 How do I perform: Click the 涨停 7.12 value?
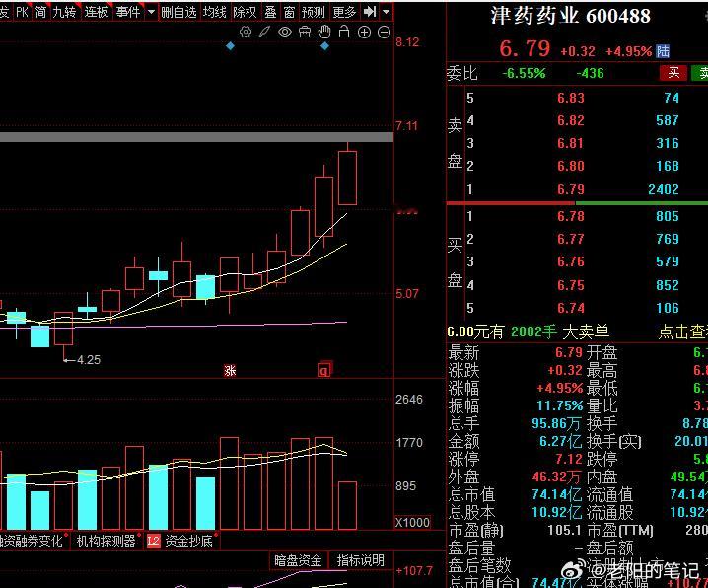tap(569, 459)
